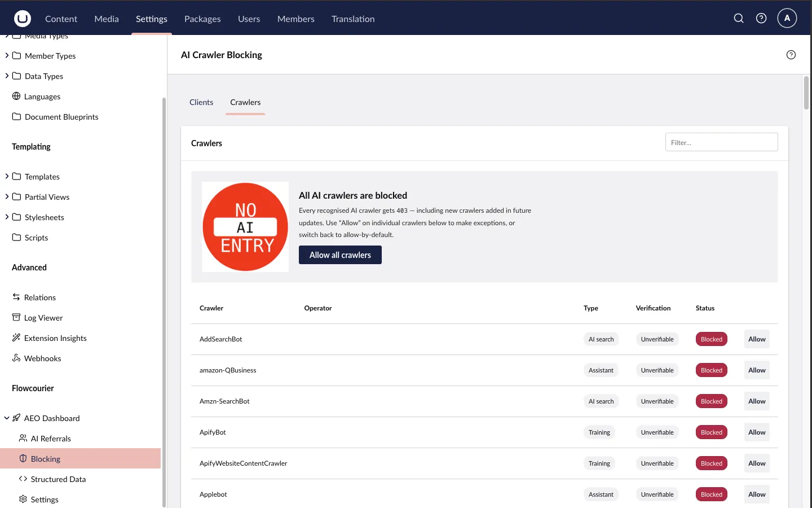Viewport: 812px width, 508px height.
Task: Expand the Data Types tree node
Action: (x=7, y=76)
